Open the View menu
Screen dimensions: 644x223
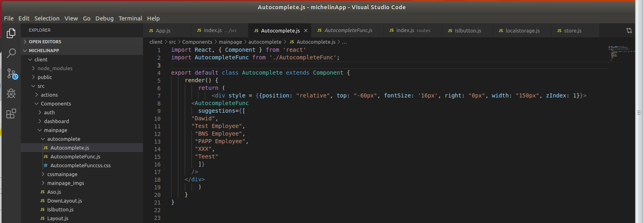coord(71,18)
